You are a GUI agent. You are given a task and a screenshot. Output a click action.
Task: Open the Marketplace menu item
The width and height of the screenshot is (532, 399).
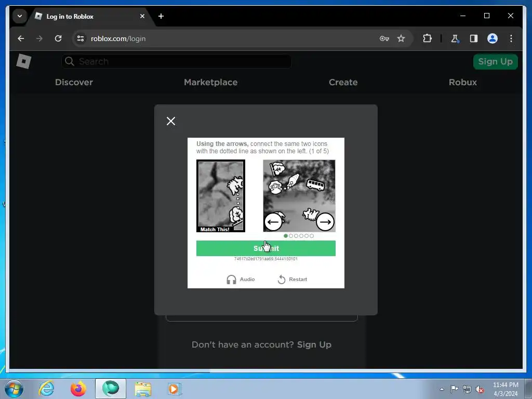tap(211, 82)
